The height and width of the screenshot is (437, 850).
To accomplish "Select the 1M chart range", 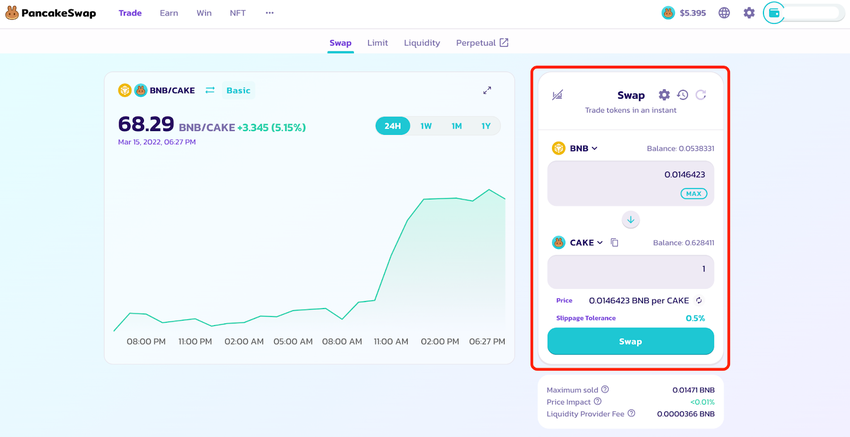I will [x=456, y=126].
